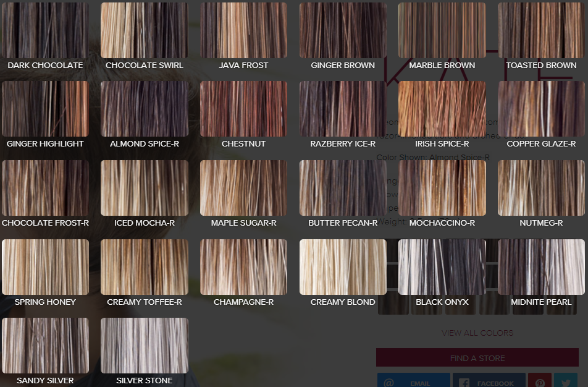
Task: Choose the Black Onyx color
Action: click(442, 267)
